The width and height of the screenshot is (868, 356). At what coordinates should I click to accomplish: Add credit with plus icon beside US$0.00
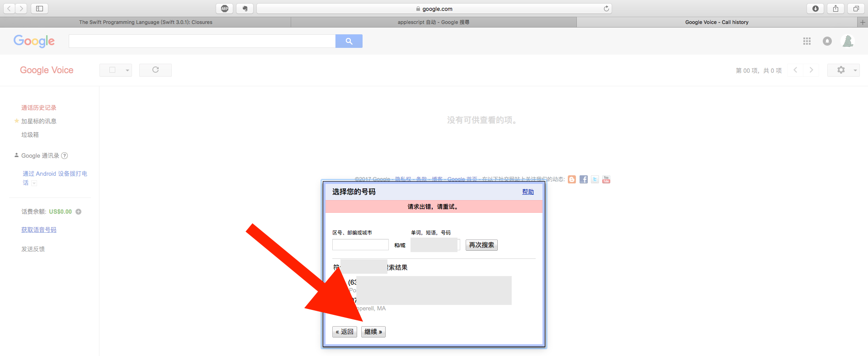tap(79, 211)
